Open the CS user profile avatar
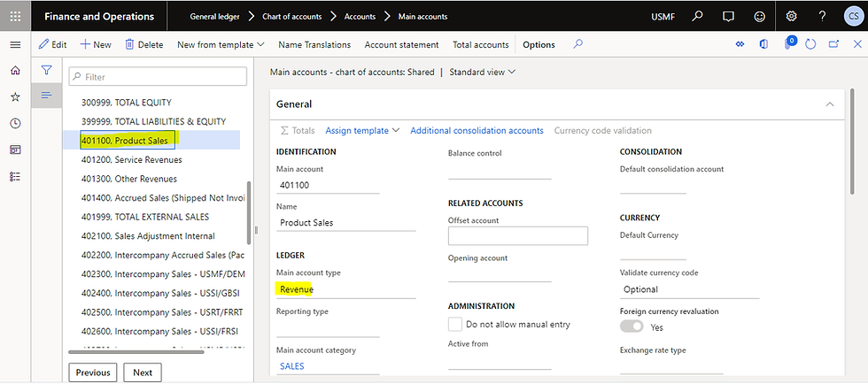Screen dimensions: 868x384 click(852, 16)
